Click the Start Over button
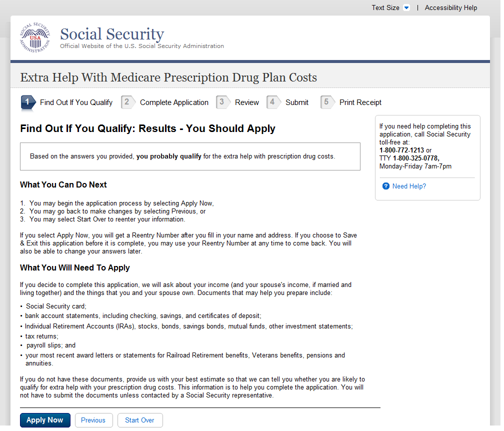This screenshot has height=431, width=504. click(x=140, y=420)
